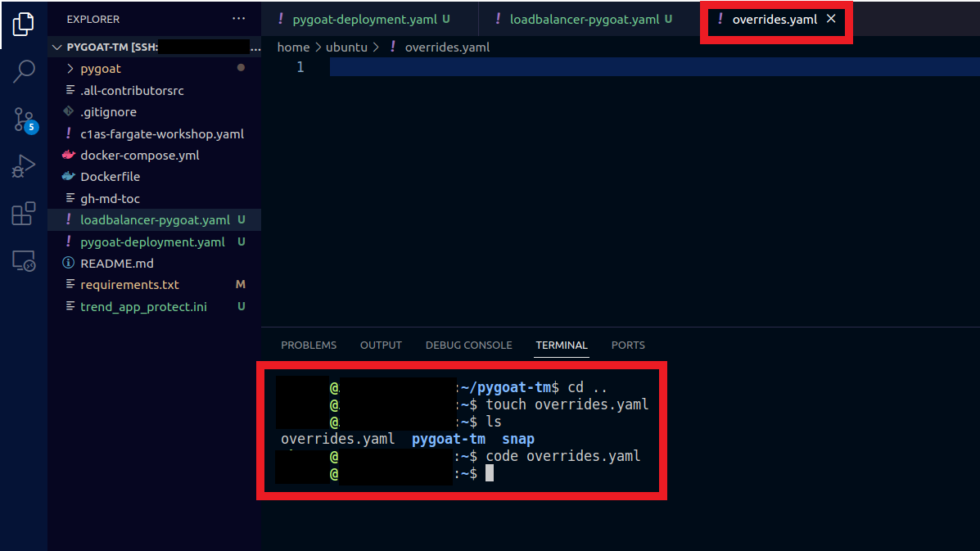Switch to the OUTPUT panel tab
980x551 pixels.
pos(381,345)
